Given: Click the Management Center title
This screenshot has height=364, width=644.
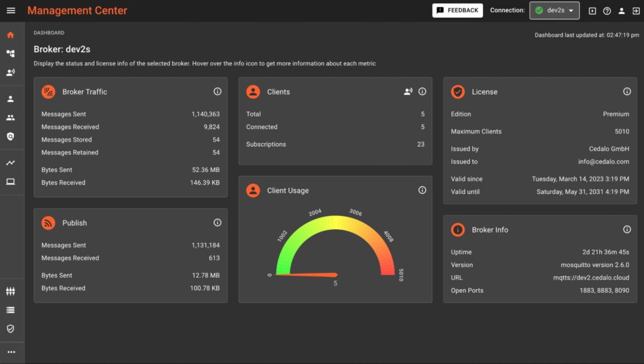Looking at the screenshot, I should [x=77, y=11].
